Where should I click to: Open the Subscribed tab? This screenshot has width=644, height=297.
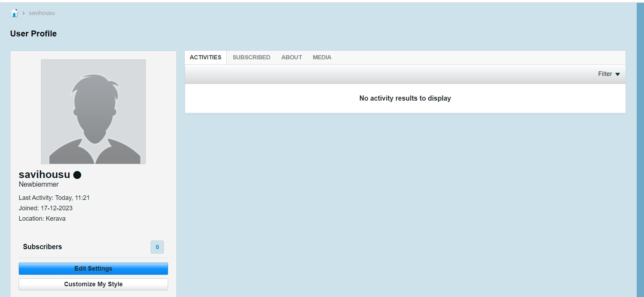[x=251, y=58]
